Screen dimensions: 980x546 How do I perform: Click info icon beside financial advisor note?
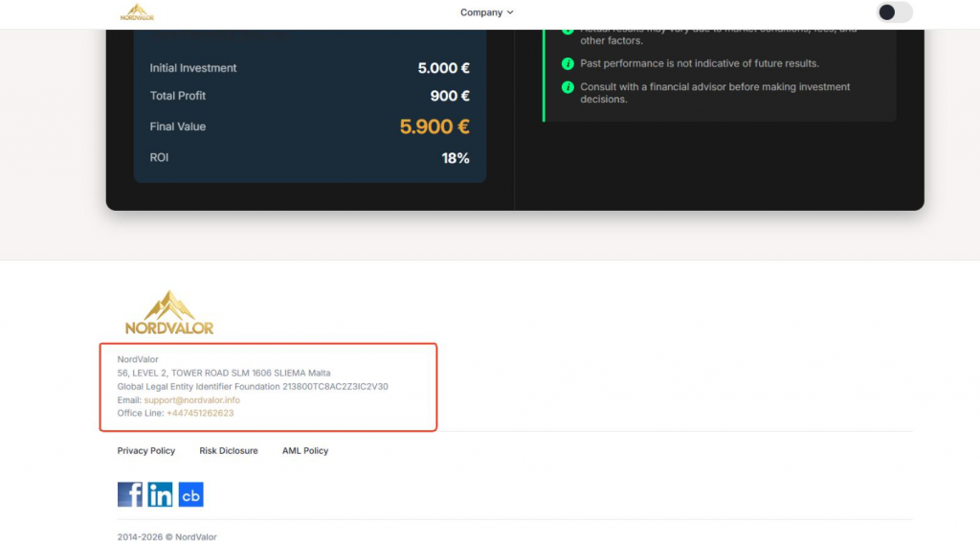point(568,87)
